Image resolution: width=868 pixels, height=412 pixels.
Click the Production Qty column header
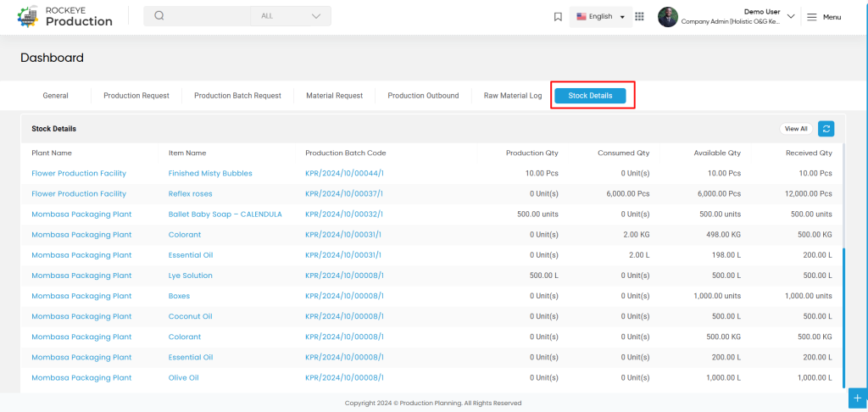(532, 153)
